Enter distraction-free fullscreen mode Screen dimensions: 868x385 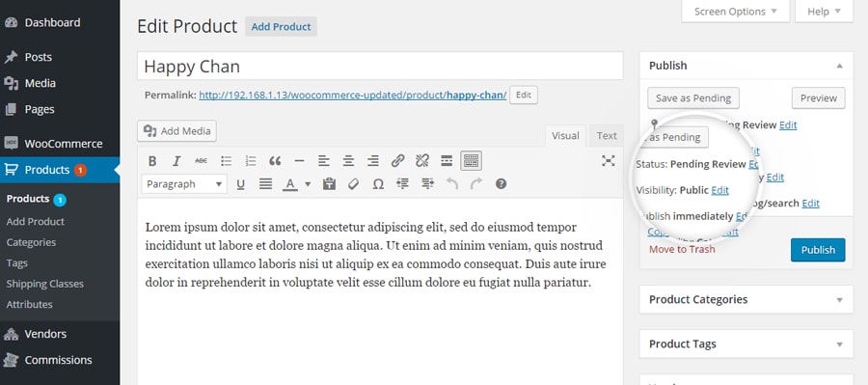point(609,161)
